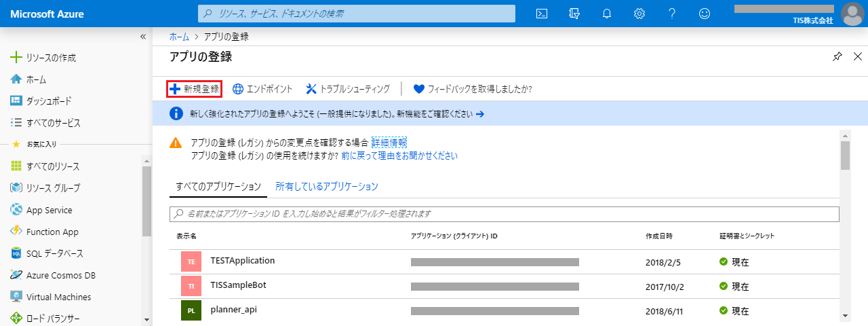Image resolution: width=868 pixels, height=326 pixels.
Task: Open the TISSampleBot registration
Action: pyautogui.click(x=239, y=285)
